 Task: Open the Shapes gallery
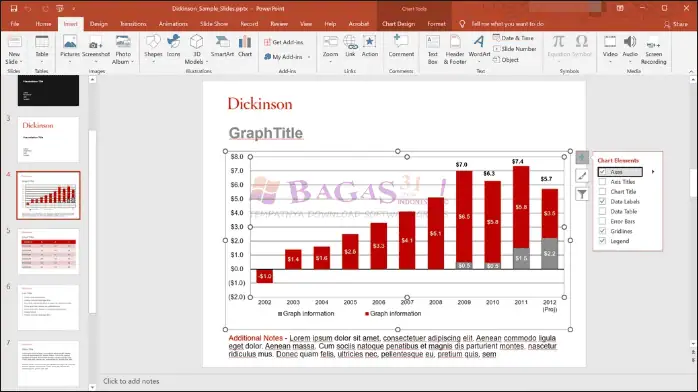[153, 47]
